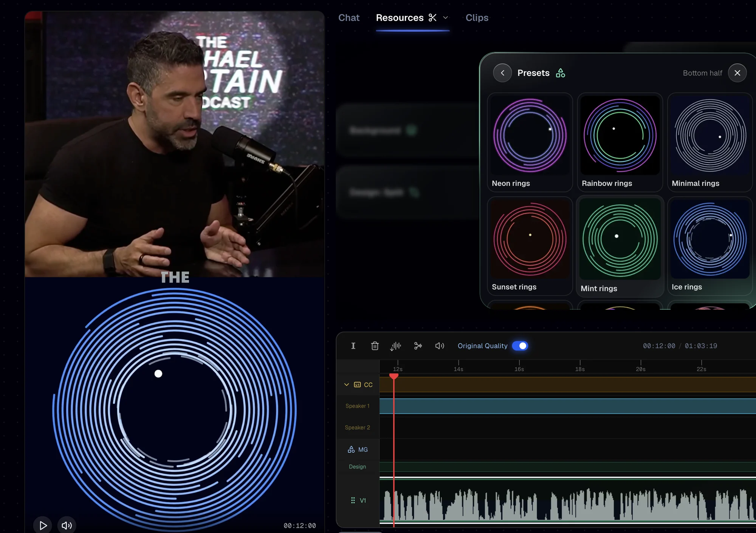The image size is (756, 533).
Task: Select the Sunset rings preset
Action: point(530,246)
